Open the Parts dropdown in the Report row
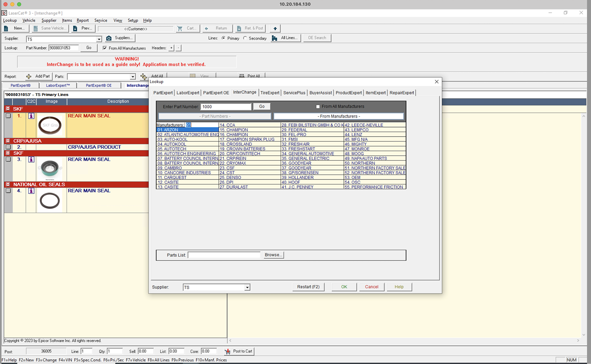This screenshot has width=591, height=364. point(132,77)
